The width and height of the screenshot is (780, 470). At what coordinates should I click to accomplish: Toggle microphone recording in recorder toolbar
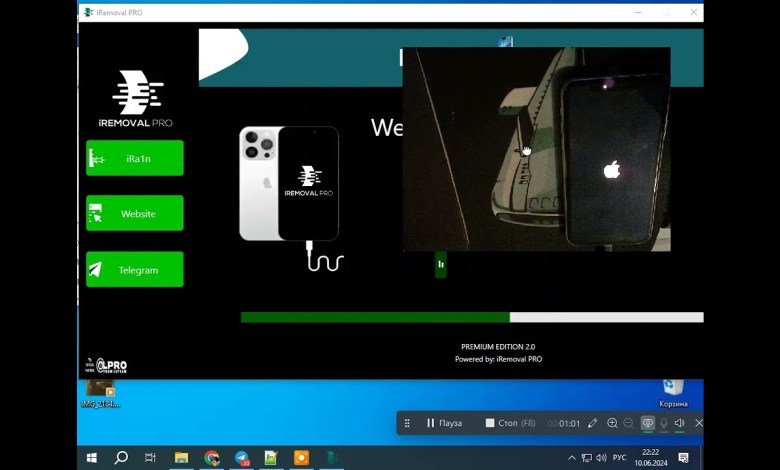tap(663, 423)
